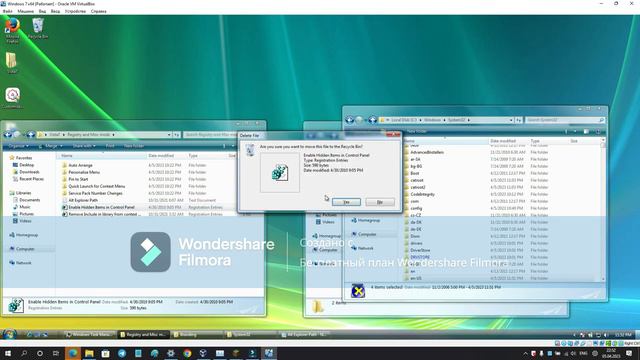The image size is (640, 360).
Task: Close the Delete File dialog
Action: tap(393, 135)
